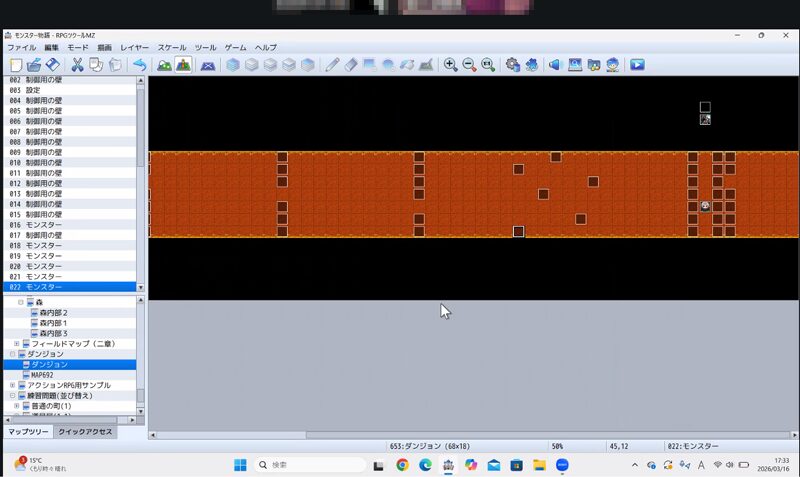Switch to the クイックアクセス tab

click(x=85, y=432)
